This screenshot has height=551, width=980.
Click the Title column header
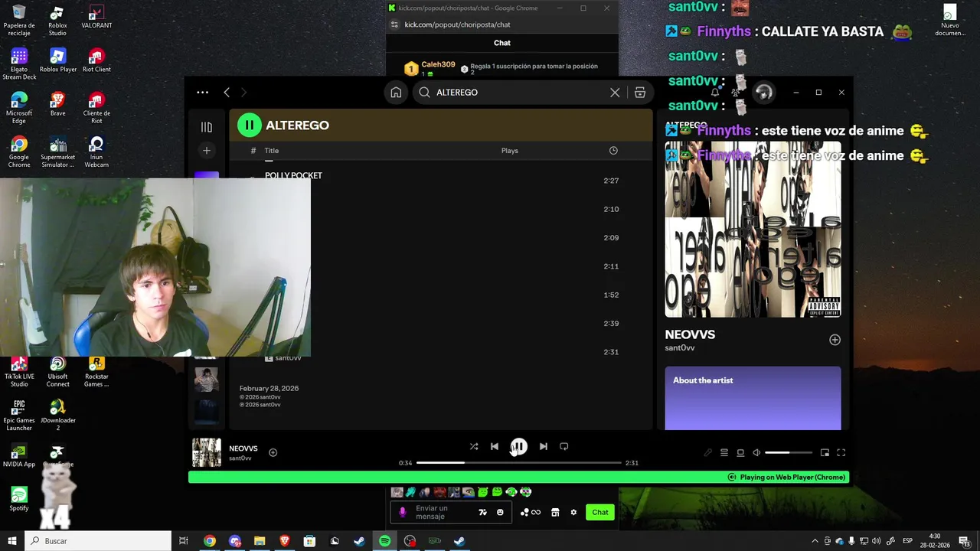[x=272, y=151]
